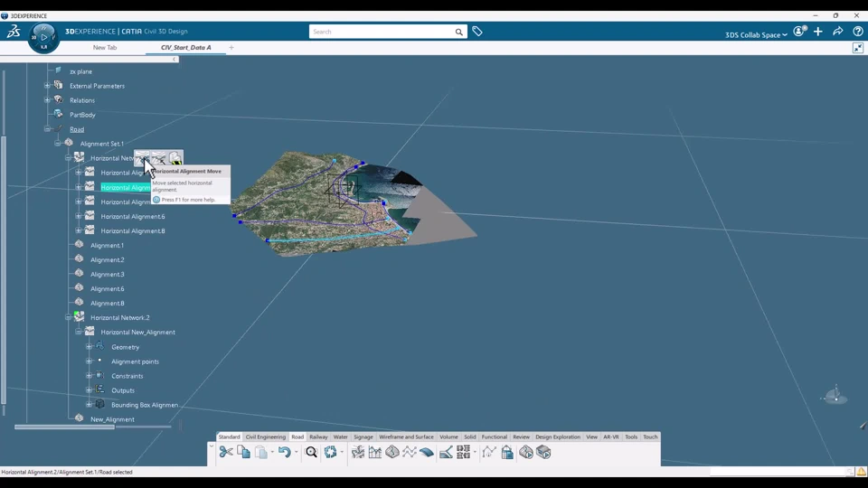Click the Undo arrow icon
This screenshot has height=488, width=868.
pyautogui.click(x=285, y=452)
